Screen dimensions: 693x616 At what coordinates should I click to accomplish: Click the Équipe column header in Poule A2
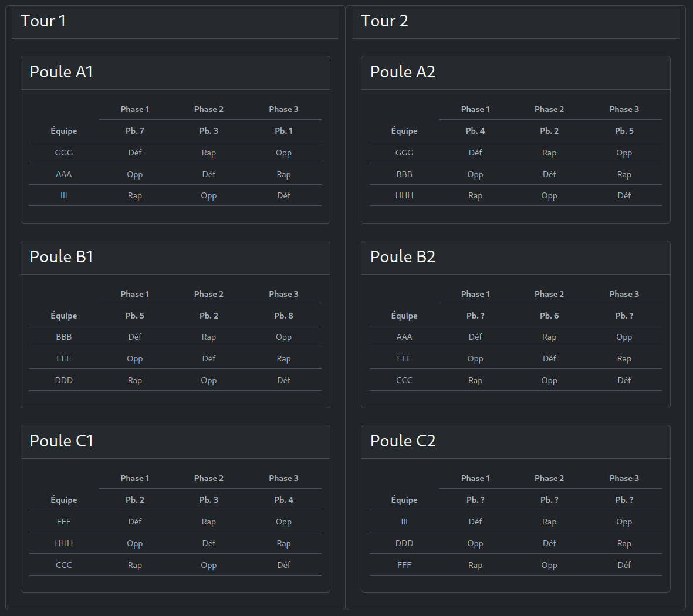click(404, 130)
